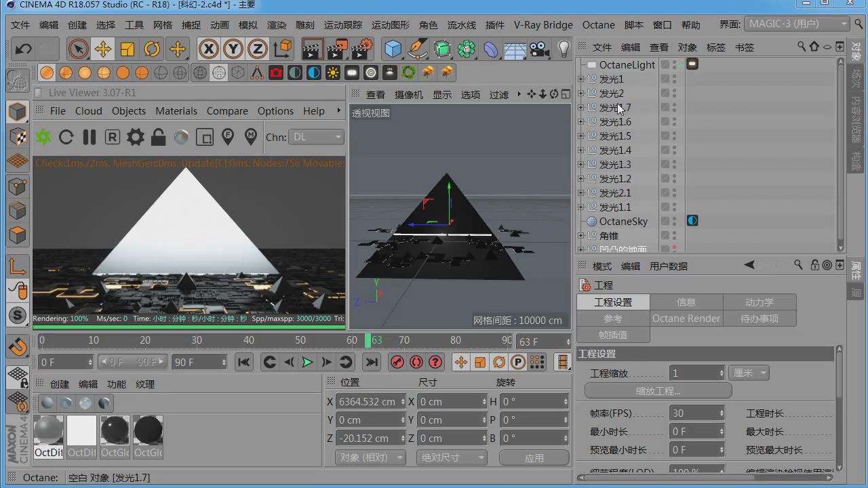Enable the Snap magnet icon
Screen dimensions: 868x488
point(17,346)
